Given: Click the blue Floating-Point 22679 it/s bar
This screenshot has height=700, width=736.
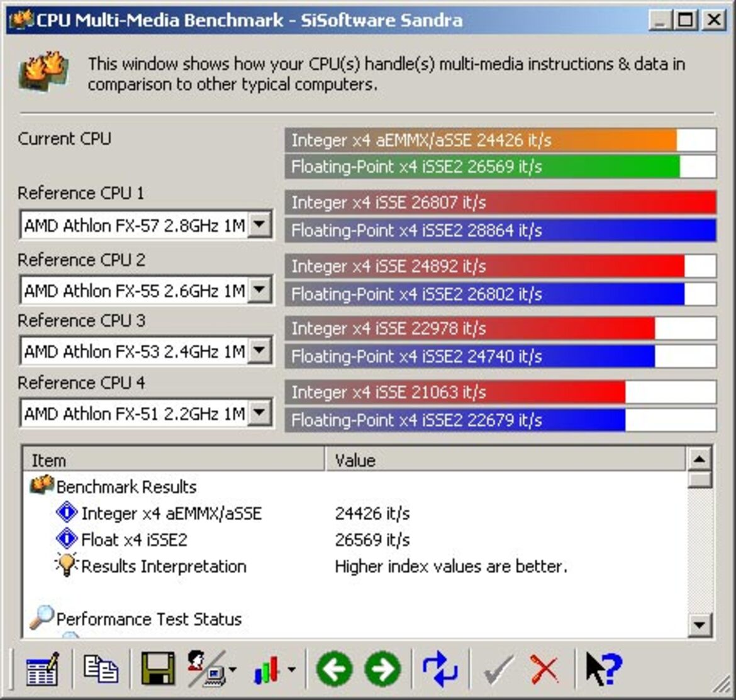Looking at the screenshot, I should [500, 420].
